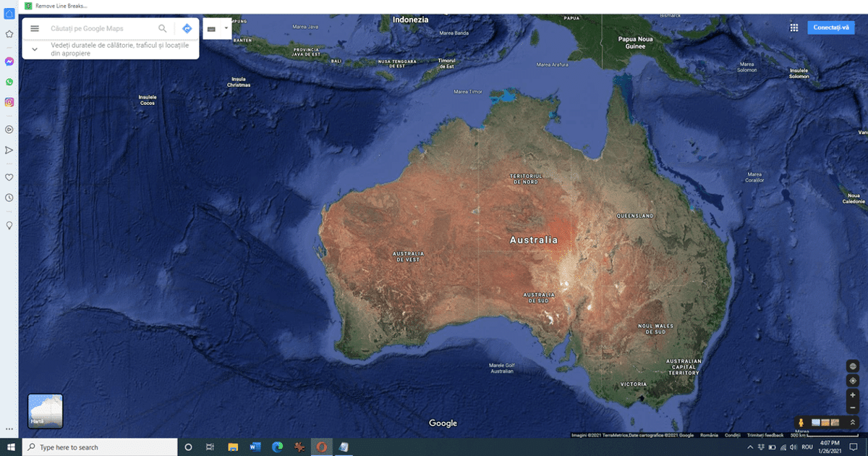
Task: Toggle globe view on the map
Action: point(853,366)
